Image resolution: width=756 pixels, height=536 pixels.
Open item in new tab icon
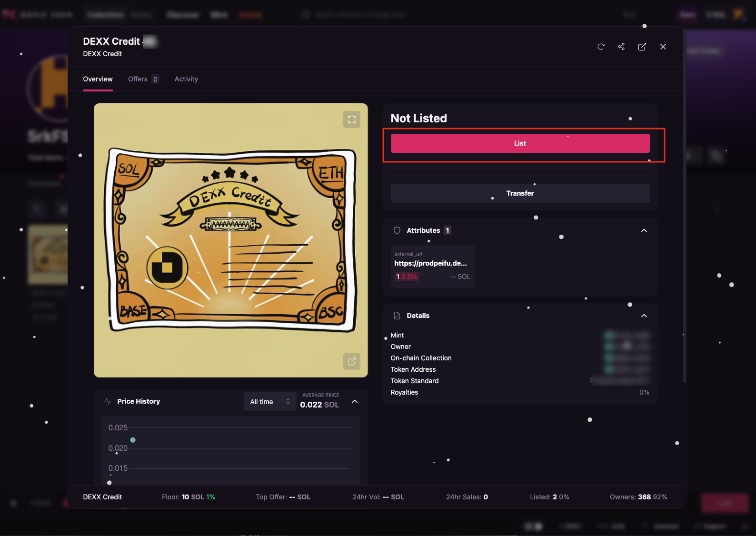click(x=642, y=47)
